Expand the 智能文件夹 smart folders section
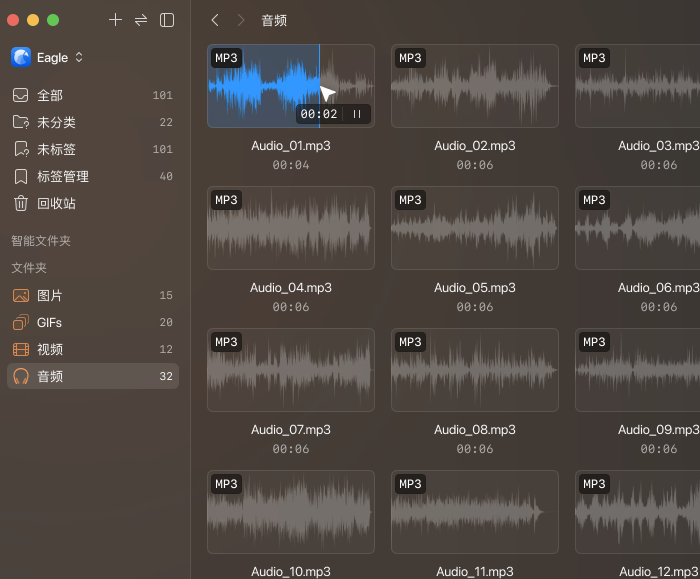Viewport: 700px width, 579px height. click(41, 241)
